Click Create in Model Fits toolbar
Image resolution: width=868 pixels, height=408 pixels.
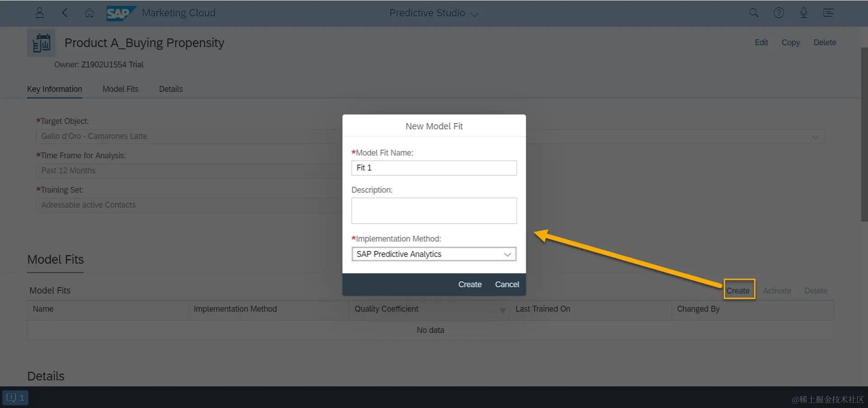pyautogui.click(x=738, y=291)
